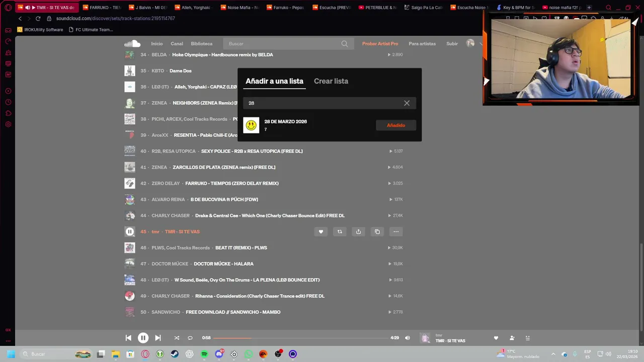Switch to the PETERBLUE YouTube tab
644x362 pixels.
[x=377, y=8]
